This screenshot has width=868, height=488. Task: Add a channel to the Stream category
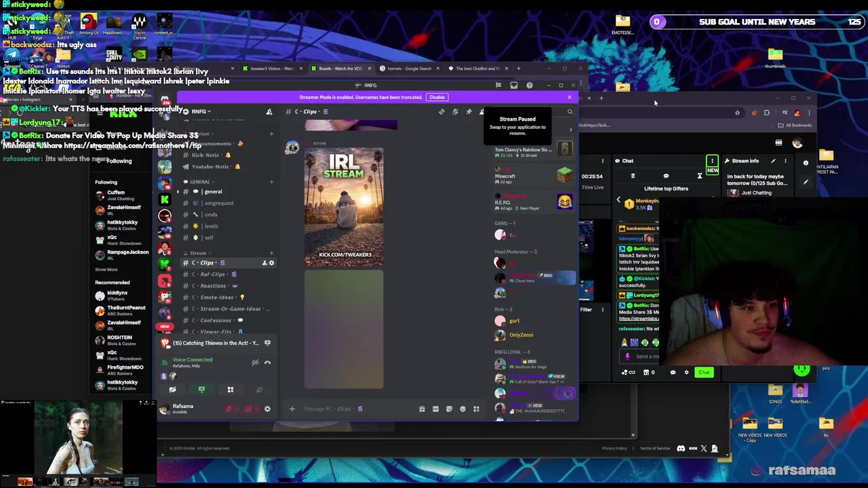[x=271, y=253]
